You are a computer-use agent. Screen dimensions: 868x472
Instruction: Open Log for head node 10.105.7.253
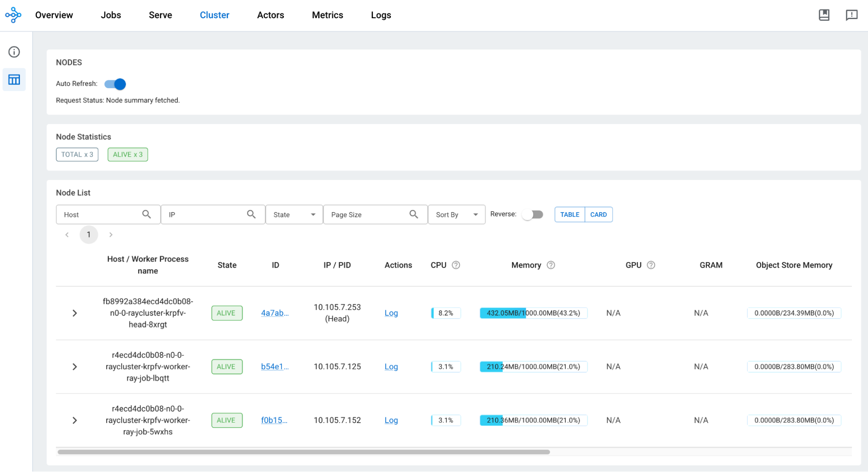391,313
